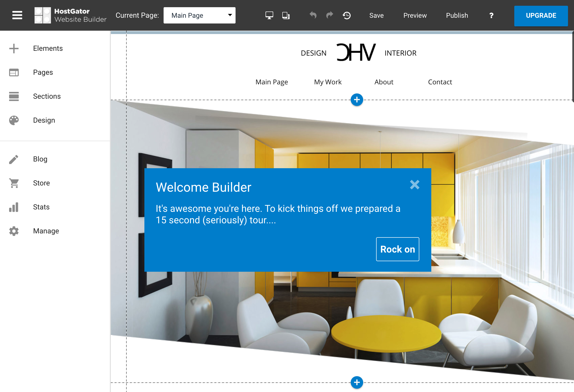
Task: Expand the add-section plus below navigation
Action: point(357,100)
